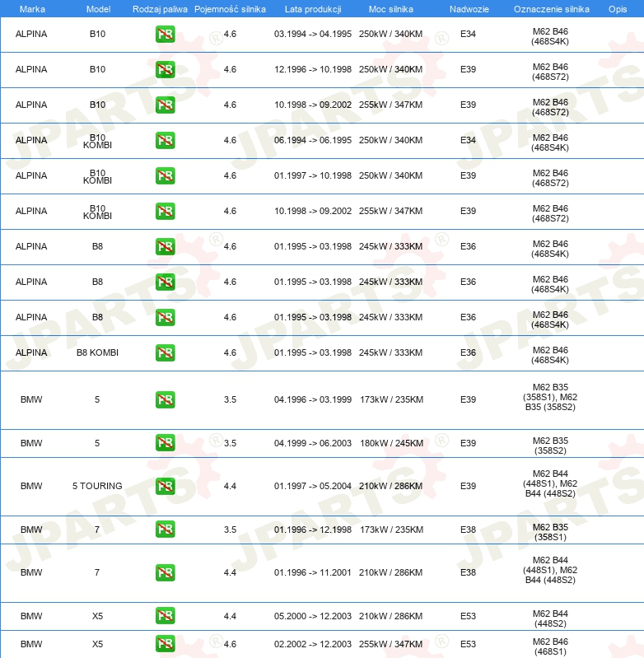Select the date range 12.1996 -> 10.1998
This screenshot has height=658, width=644.
coord(313,69)
